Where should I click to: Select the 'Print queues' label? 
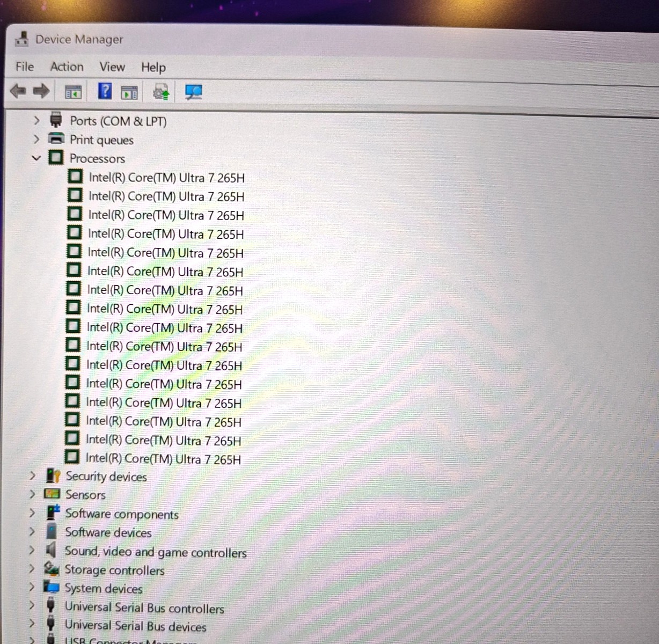pos(101,140)
